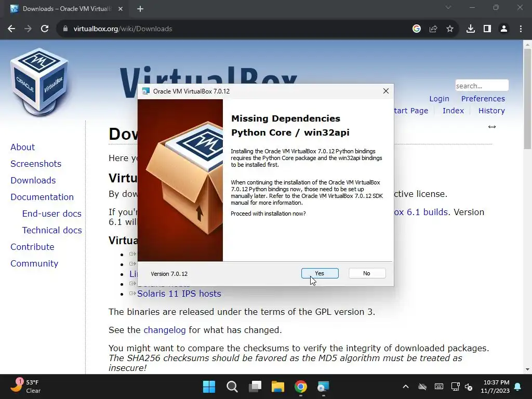The image size is (532, 399).
Task: Click the VirtualBox cube logo
Action: [39, 82]
